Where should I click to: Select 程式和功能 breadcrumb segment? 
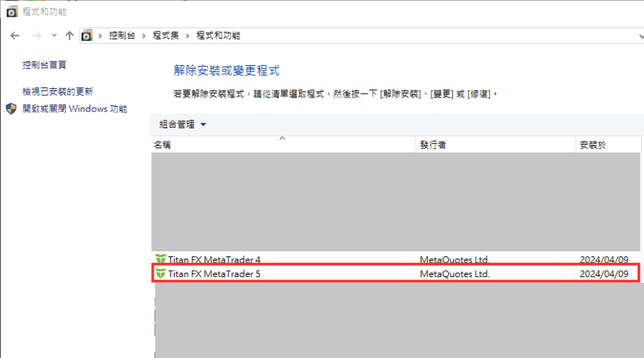coord(218,36)
